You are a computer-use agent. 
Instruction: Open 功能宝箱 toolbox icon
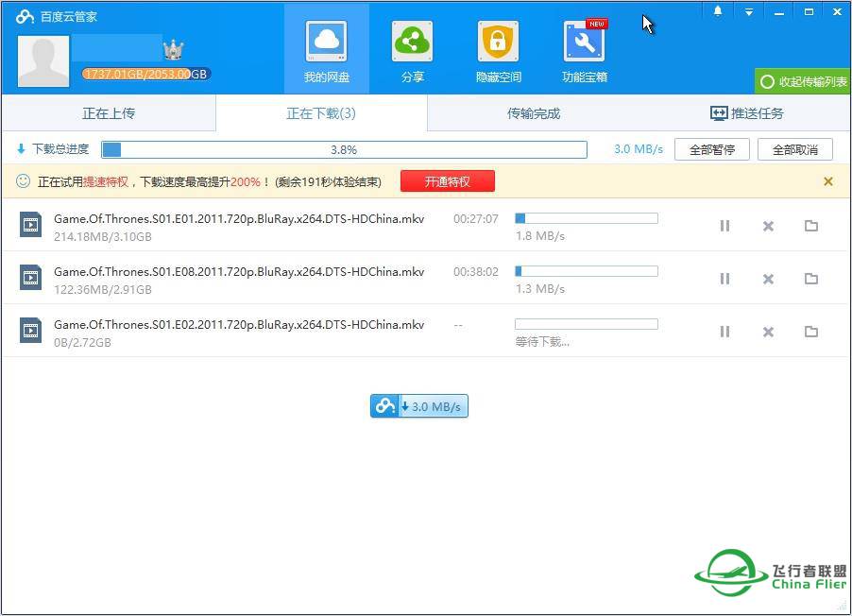(584, 43)
